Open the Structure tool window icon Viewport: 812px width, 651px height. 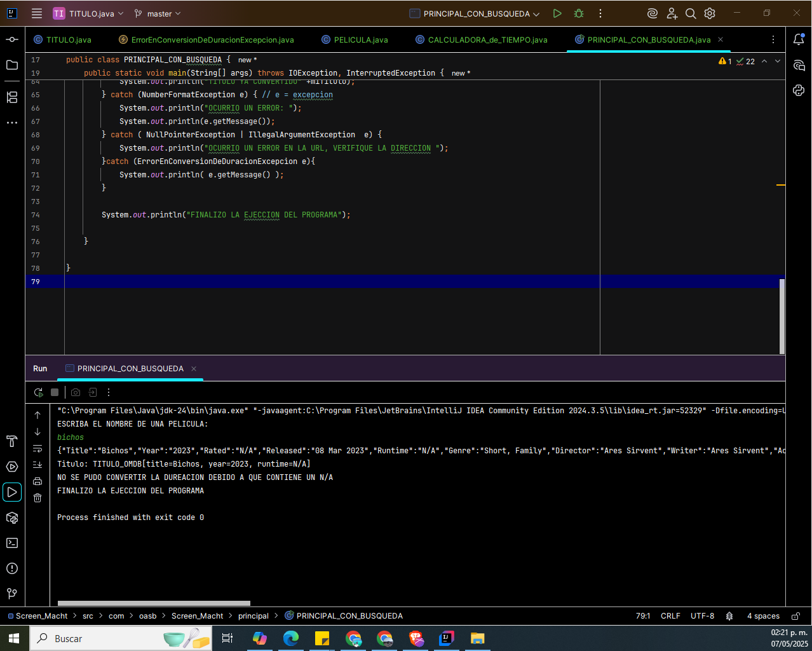coord(12,97)
